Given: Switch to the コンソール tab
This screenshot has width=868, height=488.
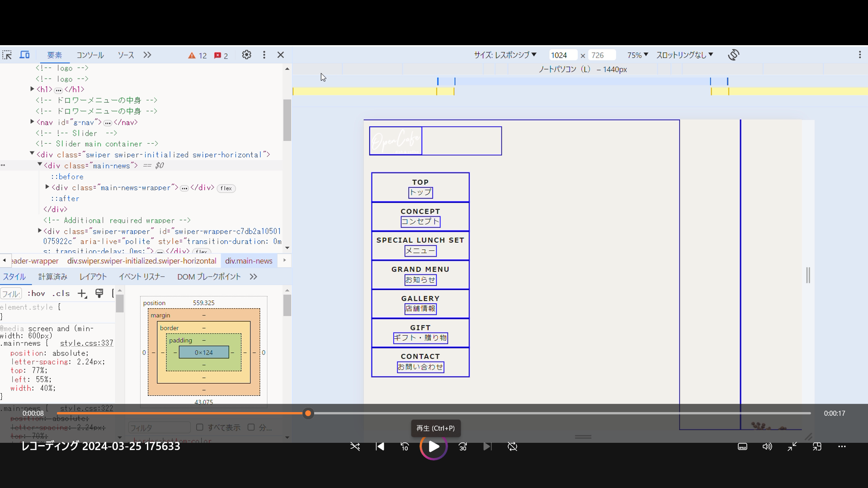Looking at the screenshot, I should [90, 55].
